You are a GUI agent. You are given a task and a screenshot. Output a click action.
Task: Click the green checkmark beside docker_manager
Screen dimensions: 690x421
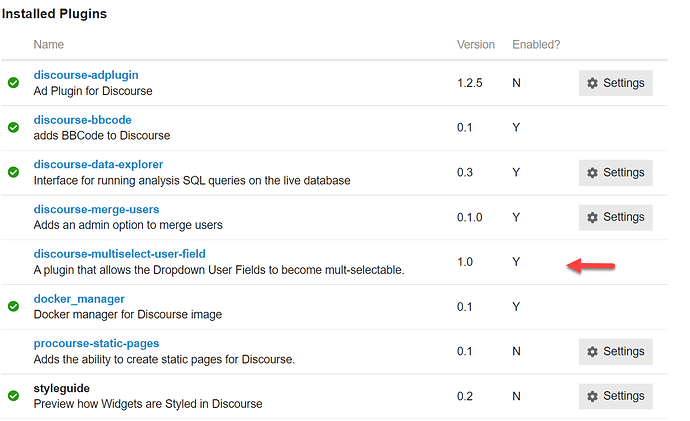pos(13,306)
